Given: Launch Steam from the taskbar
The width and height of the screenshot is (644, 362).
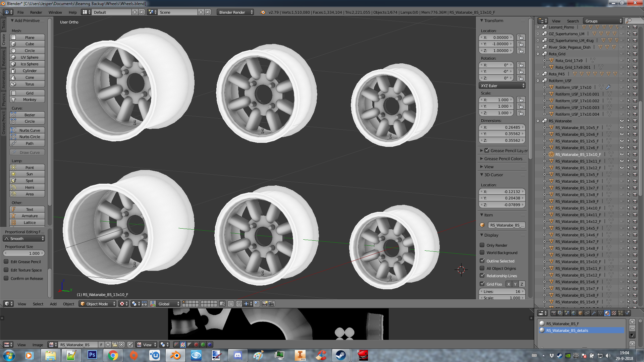Looking at the screenshot, I should (x=341, y=355).
